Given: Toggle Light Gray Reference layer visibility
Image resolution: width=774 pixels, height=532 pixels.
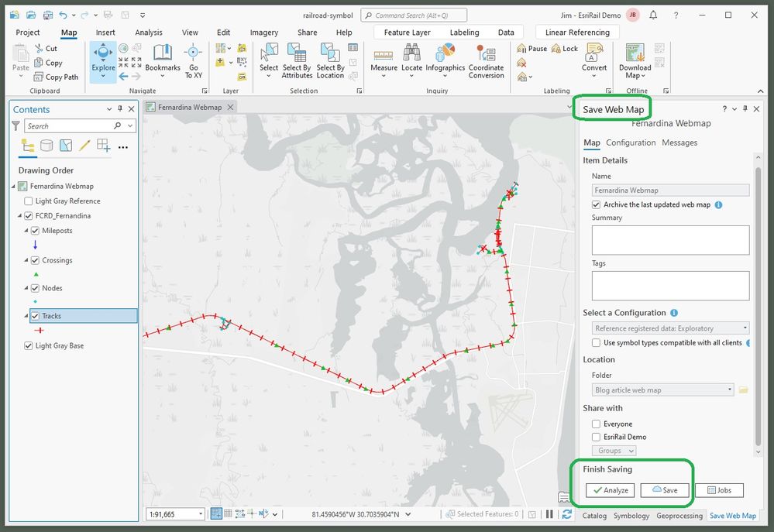Looking at the screenshot, I should 29,201.
